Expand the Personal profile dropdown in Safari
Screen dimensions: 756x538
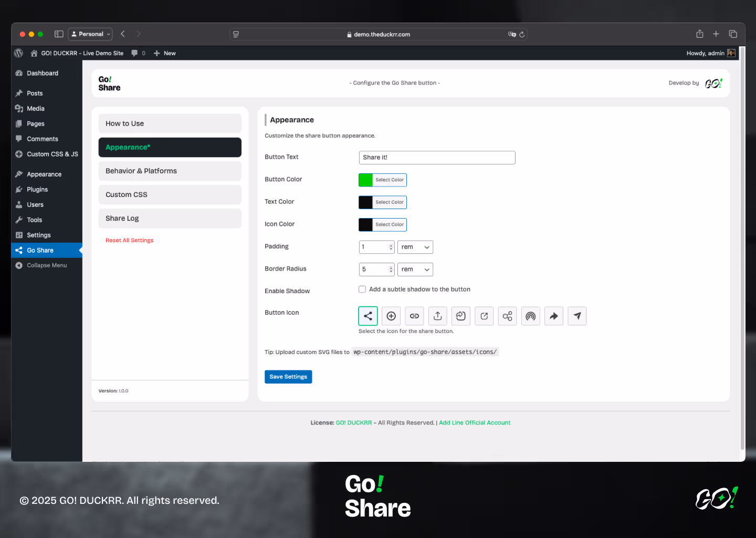[x=91, y=34]
